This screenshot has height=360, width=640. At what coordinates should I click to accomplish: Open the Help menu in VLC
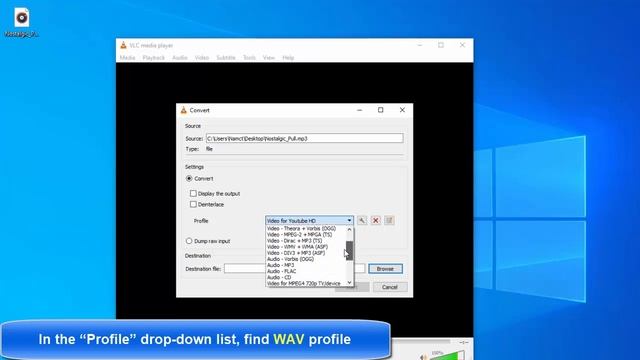point(288,58)
